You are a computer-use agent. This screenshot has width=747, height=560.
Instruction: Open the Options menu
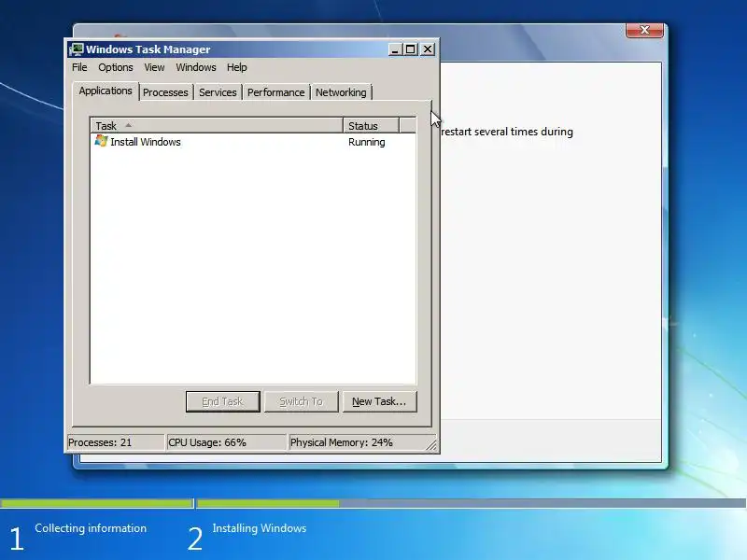coord(116,67)
